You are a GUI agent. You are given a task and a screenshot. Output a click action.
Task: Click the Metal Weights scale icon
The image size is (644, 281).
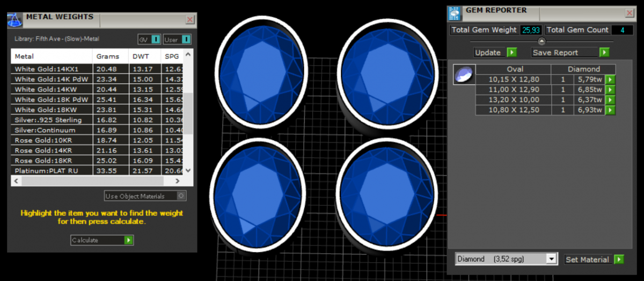point(14,20)
